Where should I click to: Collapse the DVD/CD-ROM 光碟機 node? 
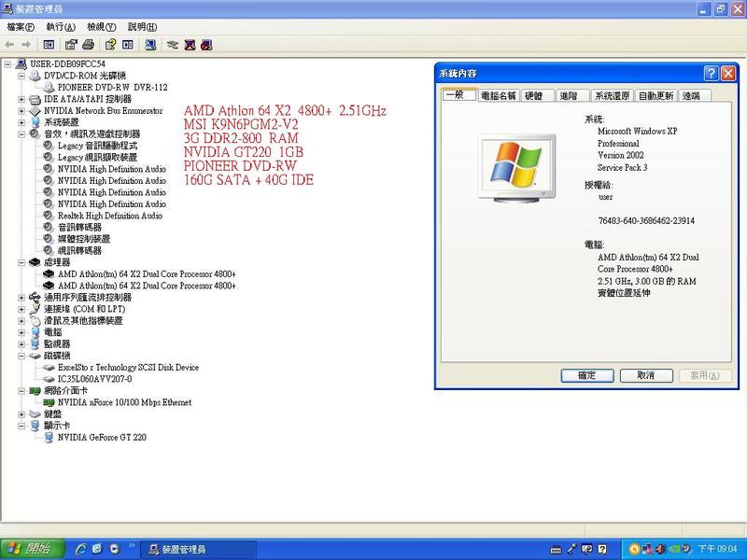coord(21,76)
